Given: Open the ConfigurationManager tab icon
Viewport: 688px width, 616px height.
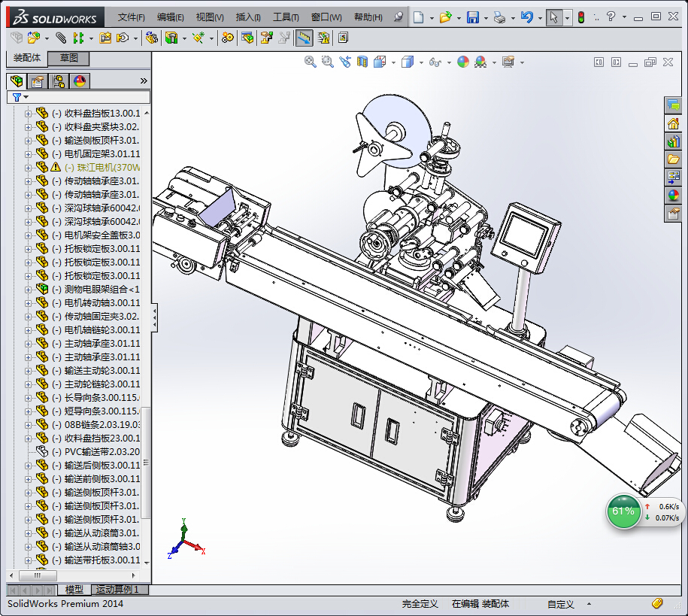Looking at the screenshot, I should tap(58, 81).
